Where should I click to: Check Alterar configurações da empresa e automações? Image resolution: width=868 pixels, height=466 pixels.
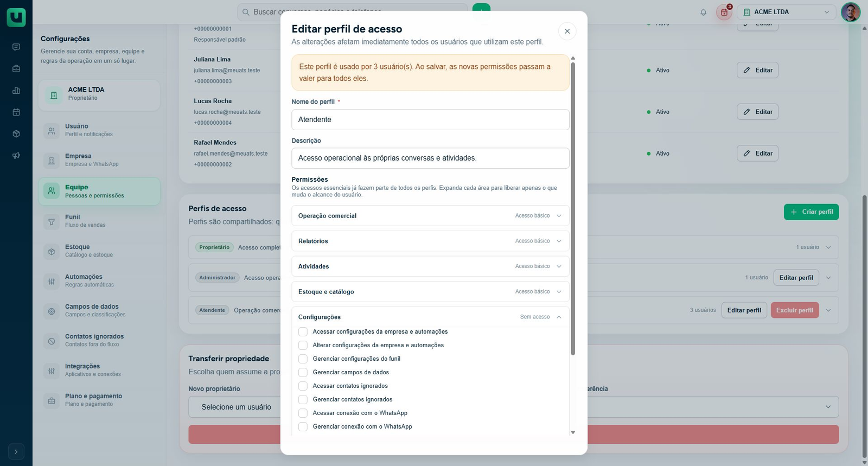click(x=303, y=345)
